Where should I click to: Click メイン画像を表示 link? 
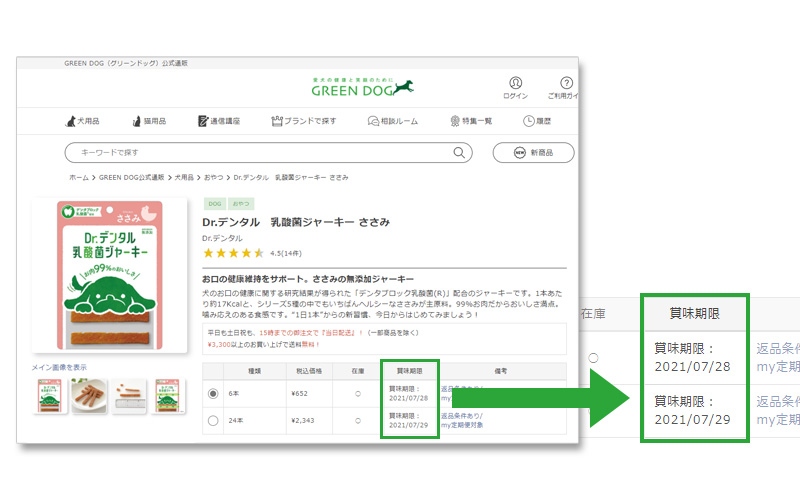coord(59,367)
